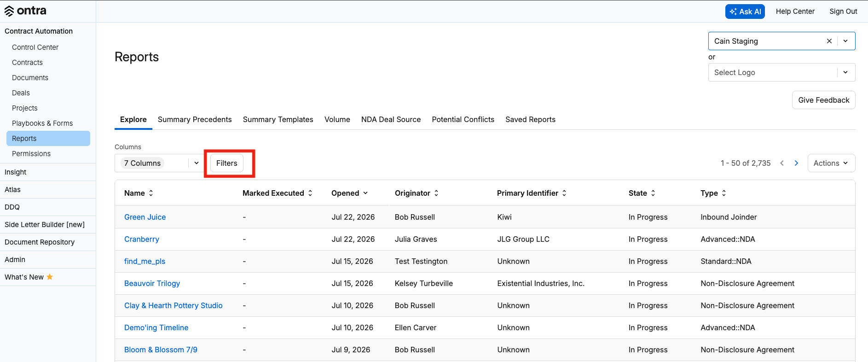Screen dimensions: 868x362
Task: Open the Select Logo dropdown
Action: pyautogui.click(x=781, y=72)
